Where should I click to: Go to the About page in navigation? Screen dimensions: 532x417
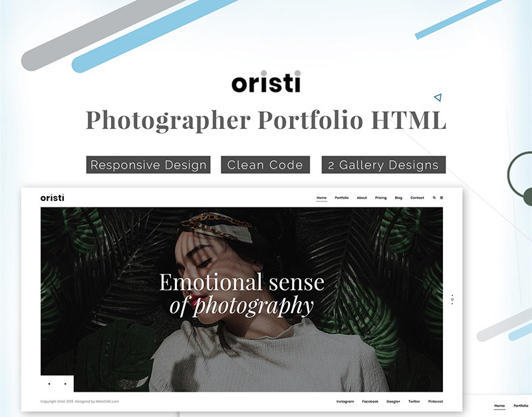pyautogui.click(x=362, y=198)
